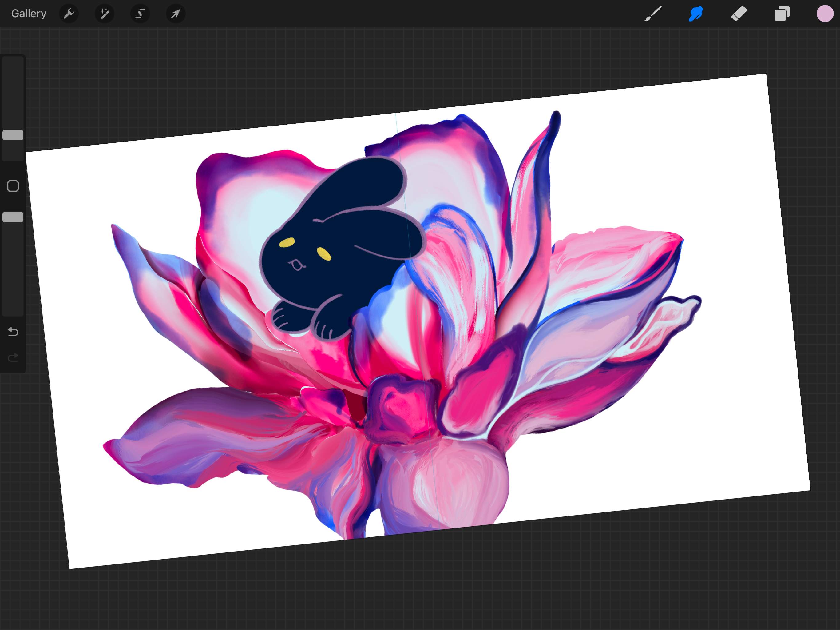Click the brush opacity slider handle
Viewport: 840px width, 630px height.
coord(13,217)
